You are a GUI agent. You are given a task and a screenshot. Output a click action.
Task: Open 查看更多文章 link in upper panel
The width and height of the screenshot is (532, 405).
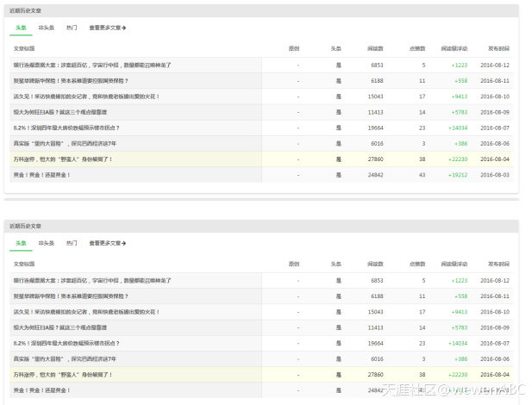[105, 28]
